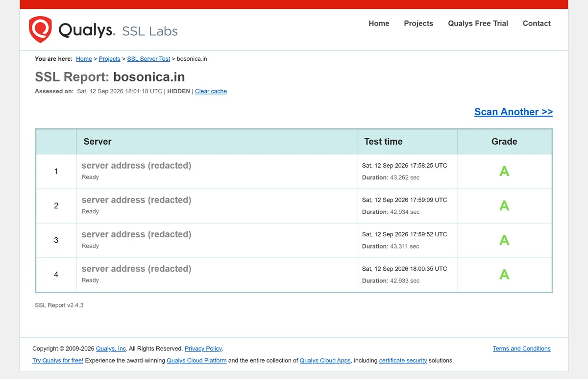This screenshot has width=588, height=379.
Task: Click the grade A for server 4
Action: click(x=504, y=275)
